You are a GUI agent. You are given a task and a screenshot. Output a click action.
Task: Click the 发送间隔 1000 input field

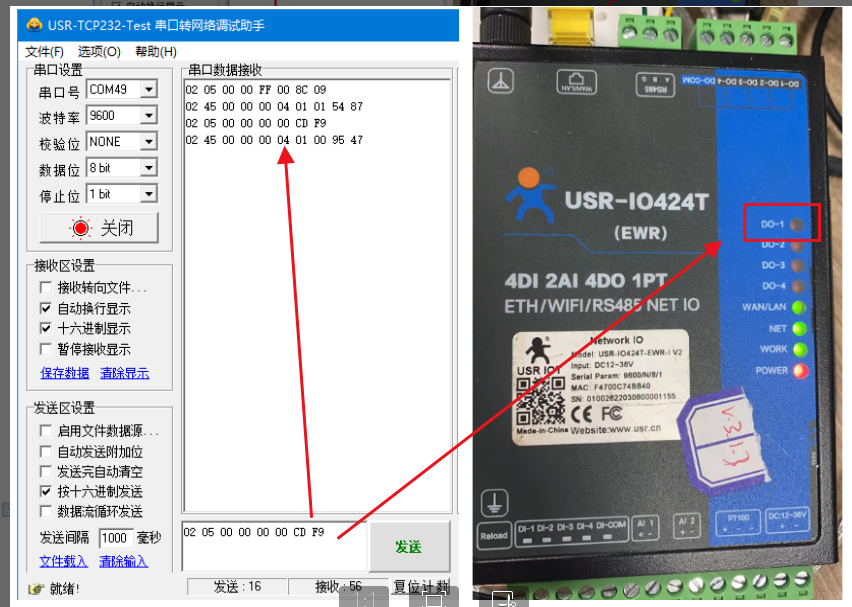click(x=115, y=538)
